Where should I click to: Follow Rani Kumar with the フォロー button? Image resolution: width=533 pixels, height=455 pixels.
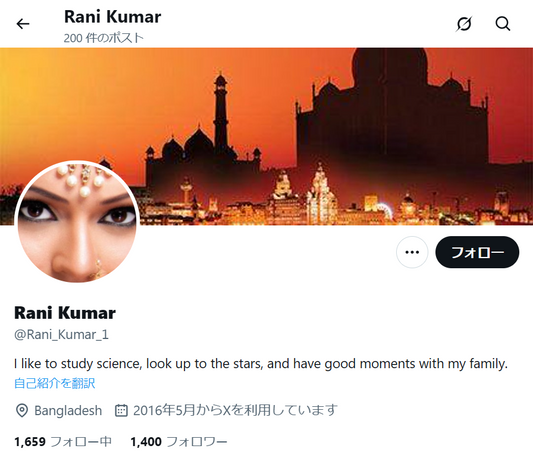coord(477,252)
